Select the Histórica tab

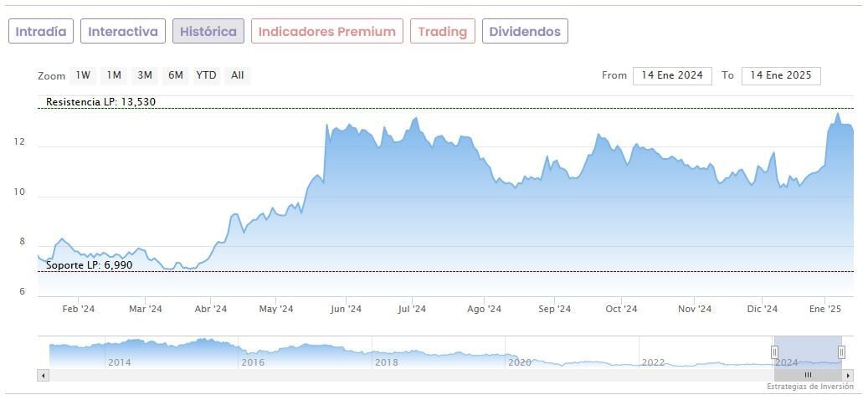pos(208,32)
